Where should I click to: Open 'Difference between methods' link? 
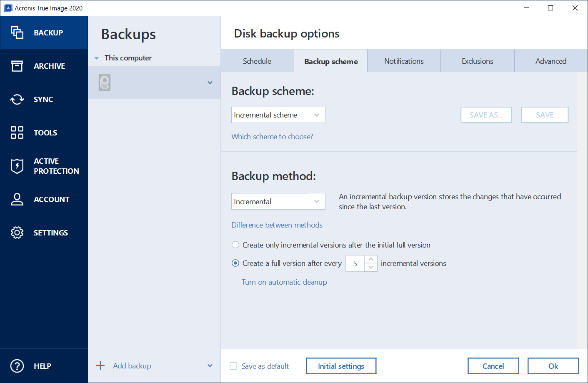[277, 225]
